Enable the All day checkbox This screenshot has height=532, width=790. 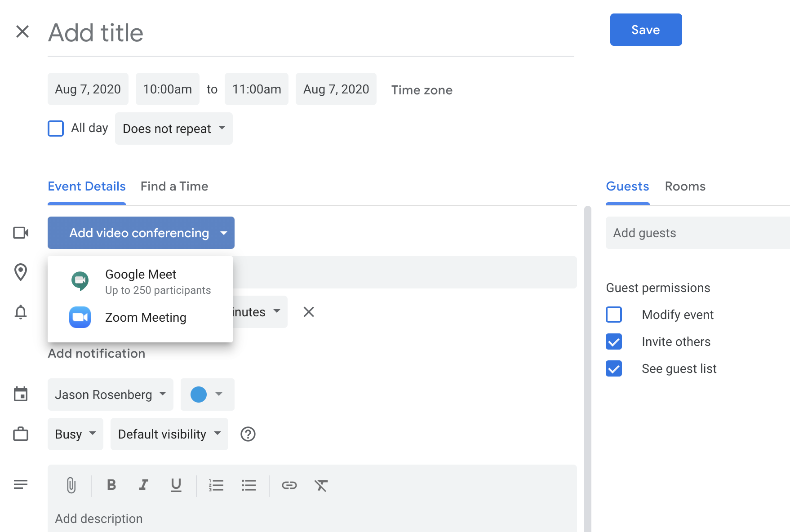56,129
